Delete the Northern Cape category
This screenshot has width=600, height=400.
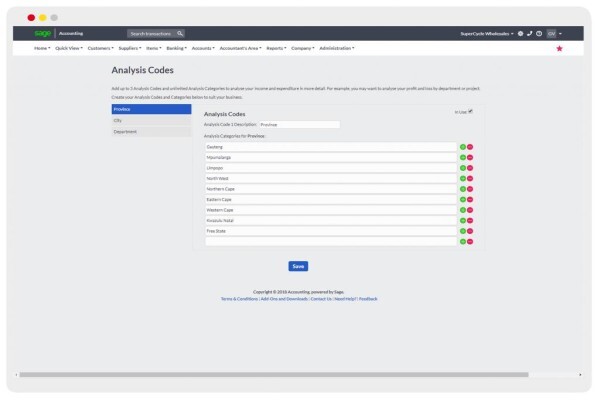click(x=470, y=189)
